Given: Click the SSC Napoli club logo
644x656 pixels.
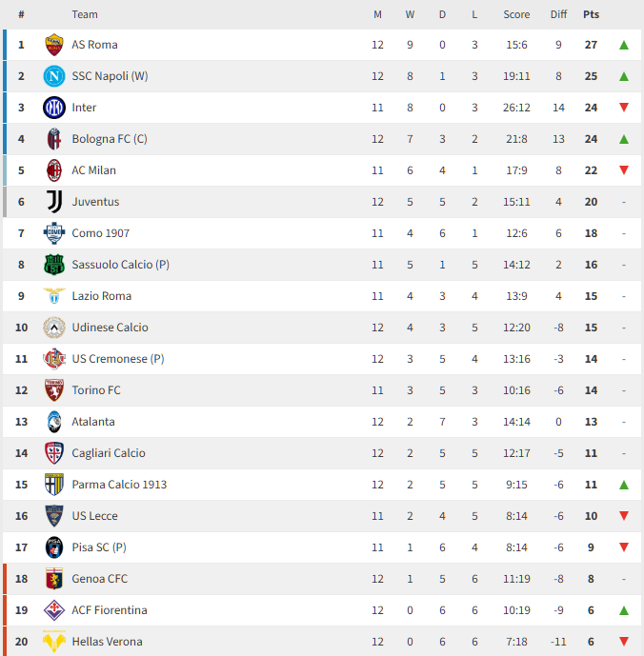Looking at the screenshot, I should point(54,76).
